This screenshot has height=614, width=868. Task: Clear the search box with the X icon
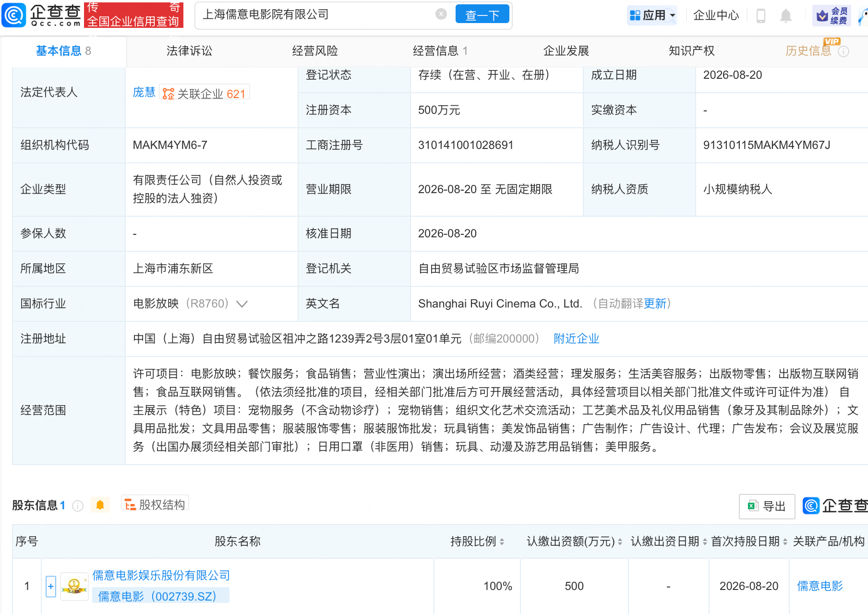pos(441,14)
